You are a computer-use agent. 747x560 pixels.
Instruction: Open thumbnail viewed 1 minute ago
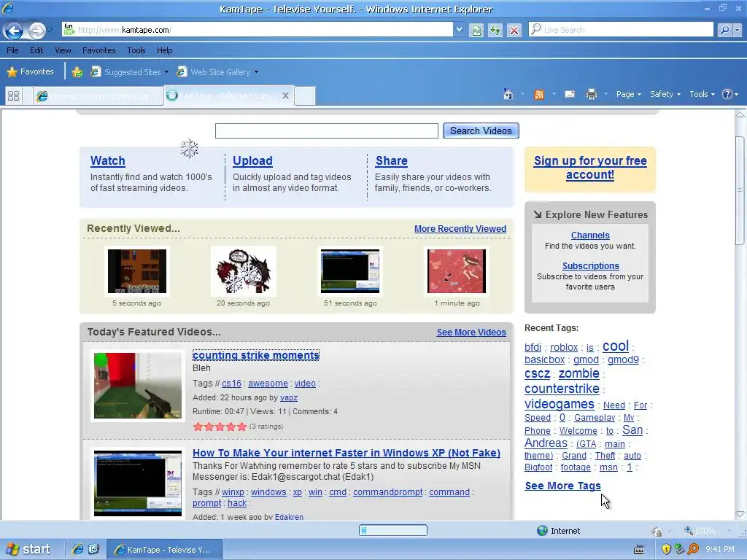tap(457, 271)
